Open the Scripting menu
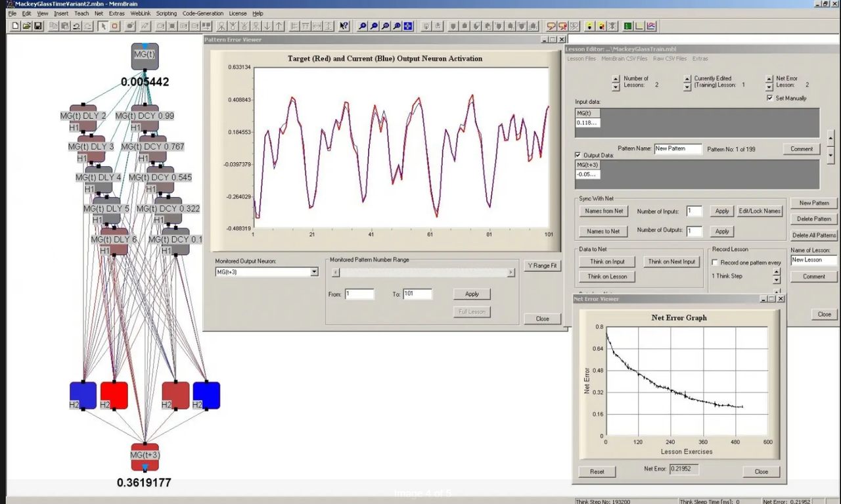Screen dimensions: 841x504 click(x=166, y=13)
